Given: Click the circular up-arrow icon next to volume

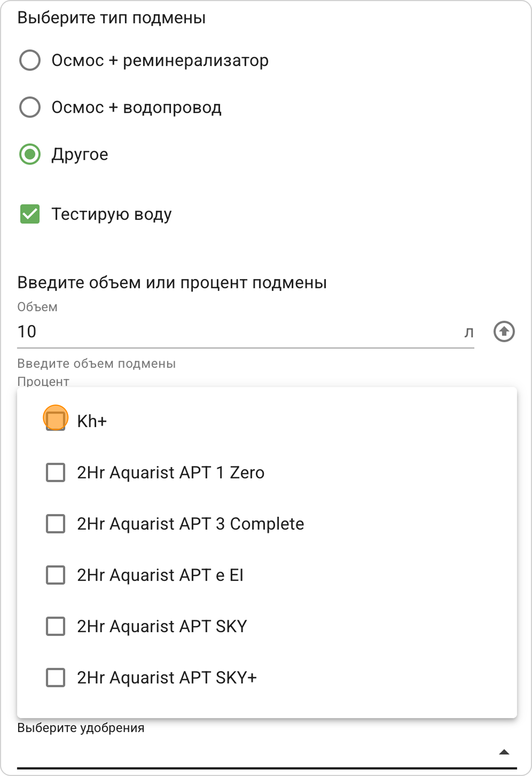Looking at the screenshot, I should pyautogui.click(x=504, y=332).
